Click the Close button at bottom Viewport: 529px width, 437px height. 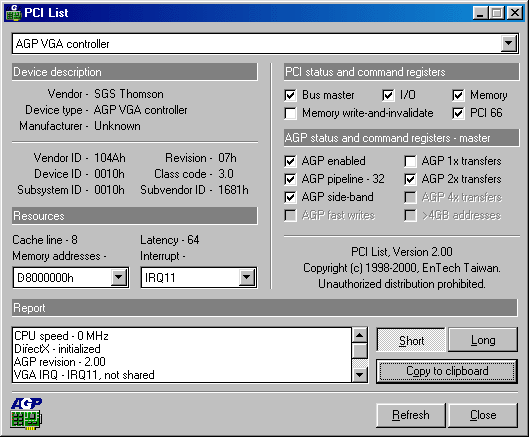[483, 415]
